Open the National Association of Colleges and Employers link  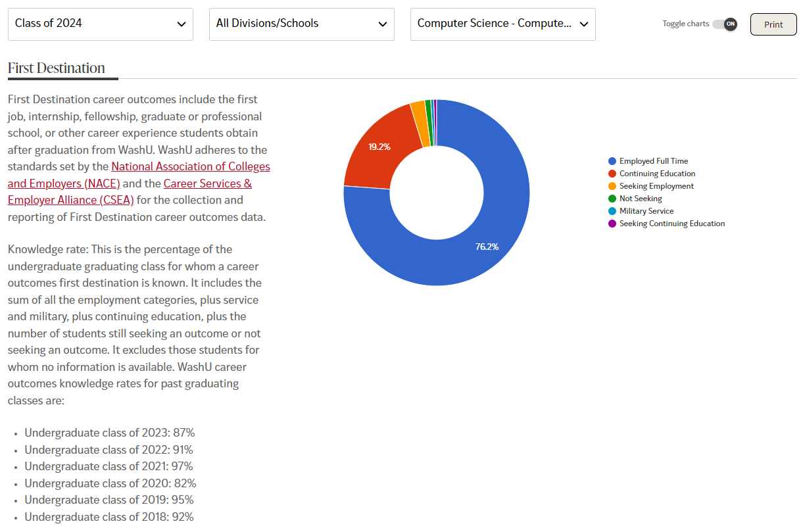[x=191, y=167]
